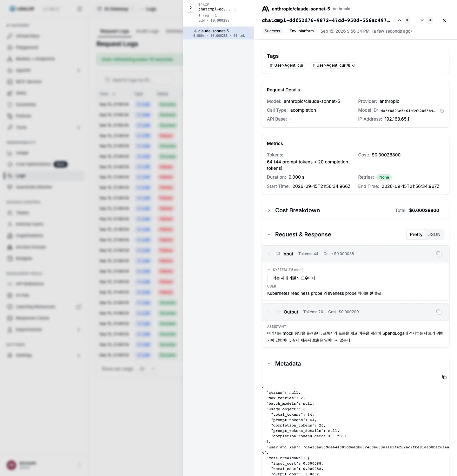Switch to the Pretty view

(416, 235)
